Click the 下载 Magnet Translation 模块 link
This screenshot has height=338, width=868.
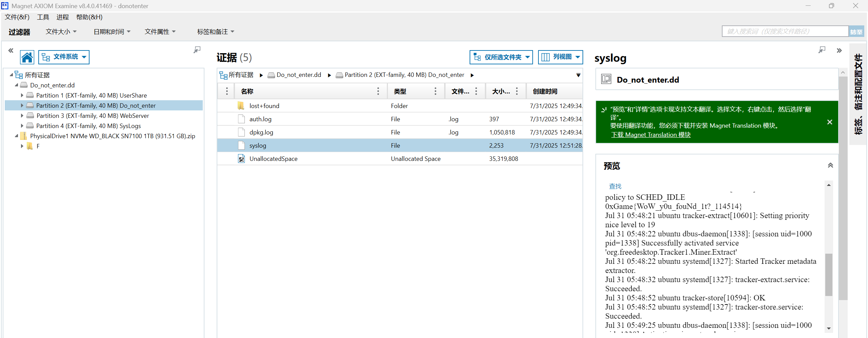[651, 135]
